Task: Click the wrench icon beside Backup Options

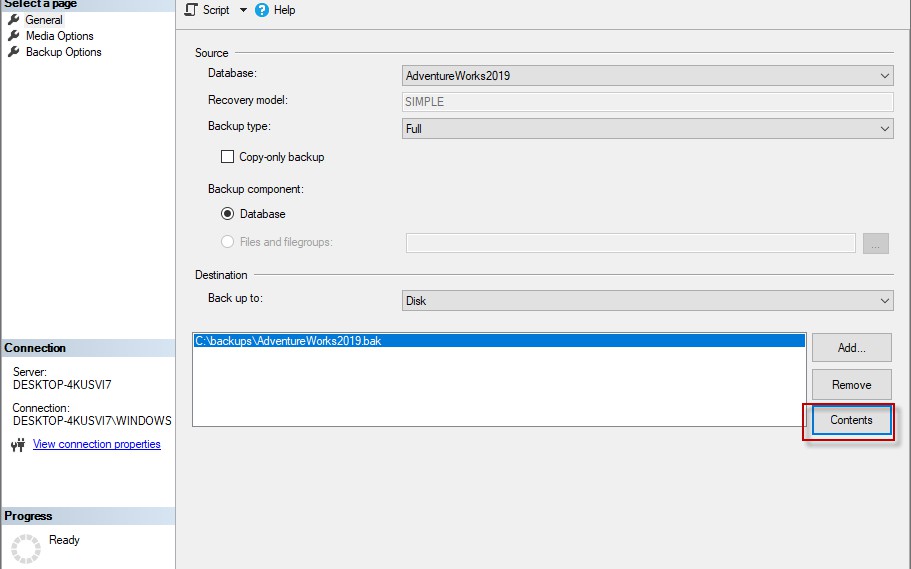Action: pos(14,52)
